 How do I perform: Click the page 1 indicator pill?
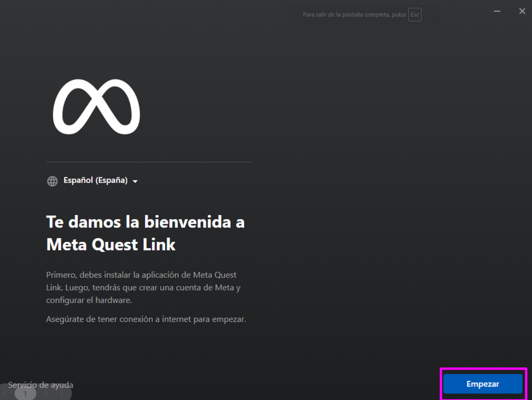coord(25,394)
